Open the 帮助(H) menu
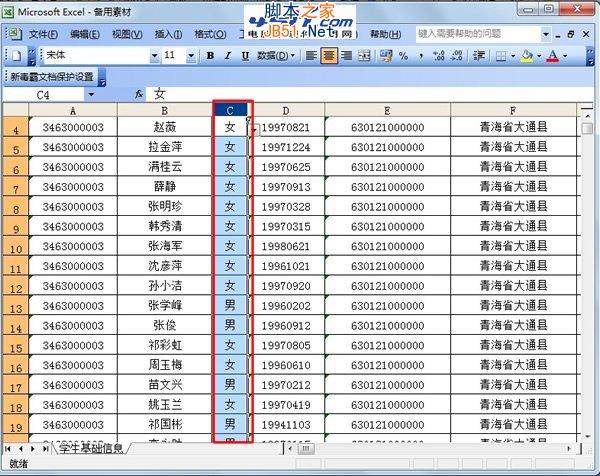 [x=385, y=34]
